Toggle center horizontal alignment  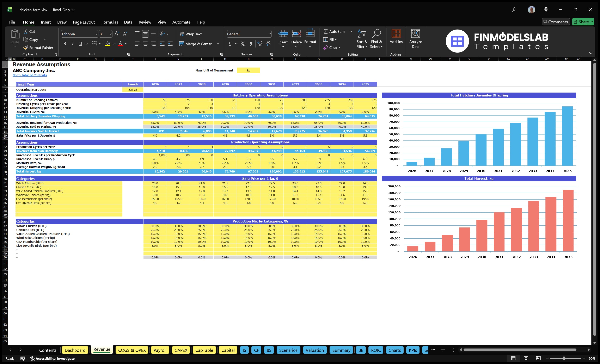coord(145,44)
